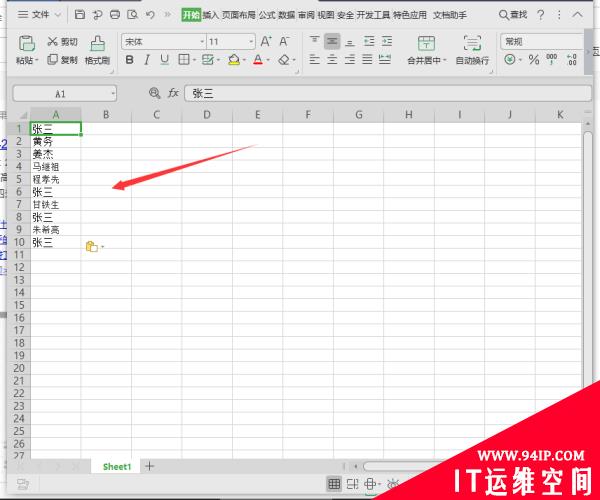Switch to the 插入 Insert tab
600x500 pixels.
pos(210,15)
